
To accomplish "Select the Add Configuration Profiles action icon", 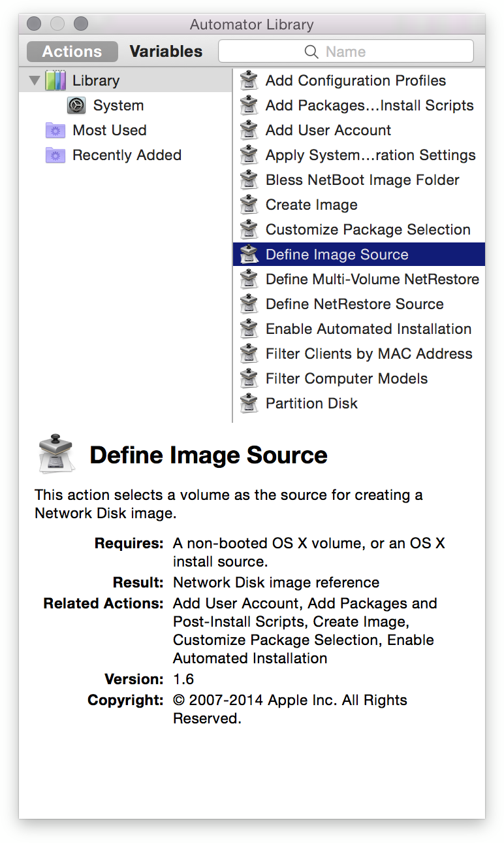I will click(x=249, y=81).
